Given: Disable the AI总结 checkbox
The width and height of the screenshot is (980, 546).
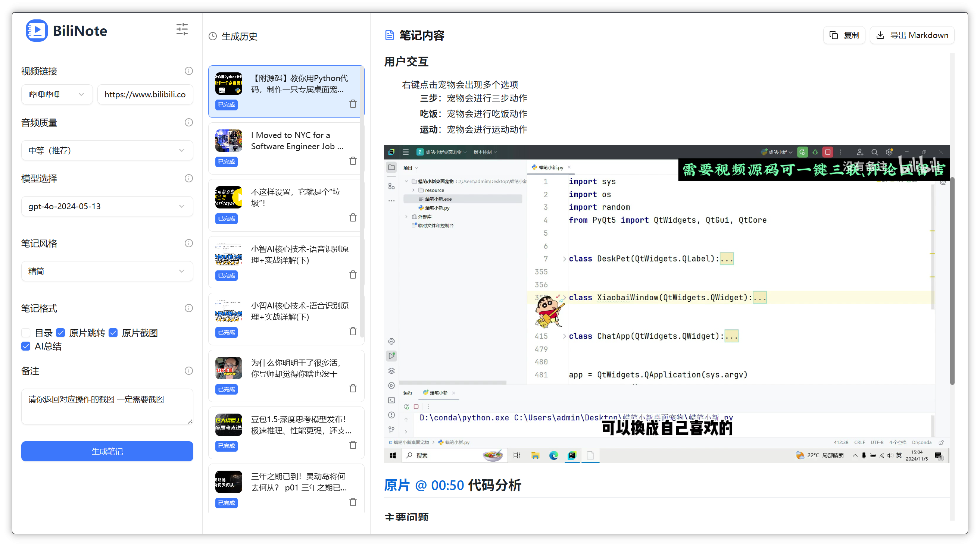Looking at the screenshot, I should [x=25, y=346].
